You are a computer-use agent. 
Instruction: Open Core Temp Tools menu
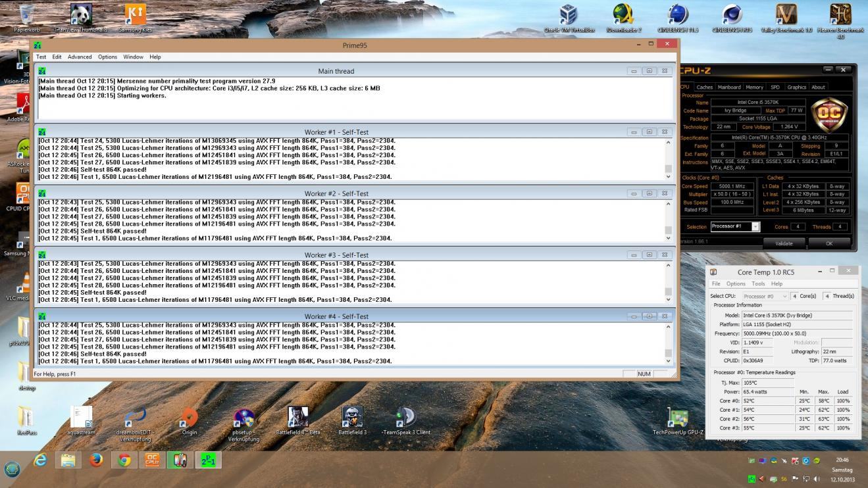tap(758, 283)
